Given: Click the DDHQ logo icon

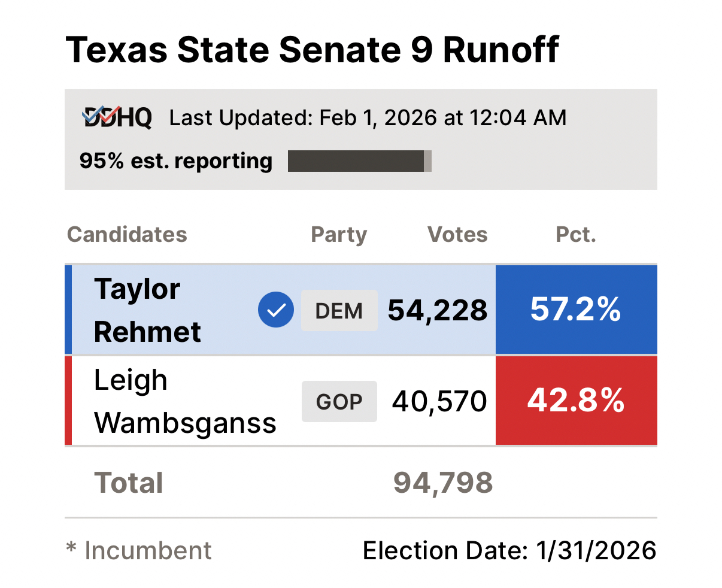Looking at the screenshot, I should 117,117.
